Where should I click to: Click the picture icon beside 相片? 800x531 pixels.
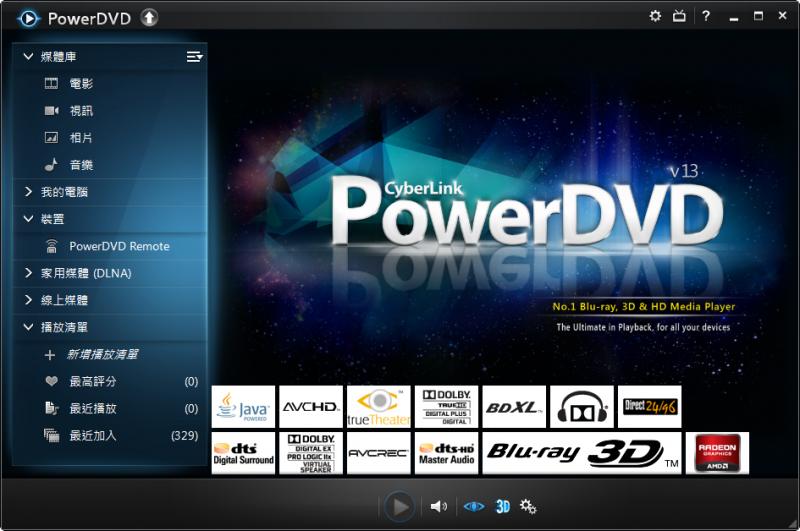(x=51, y=138)
